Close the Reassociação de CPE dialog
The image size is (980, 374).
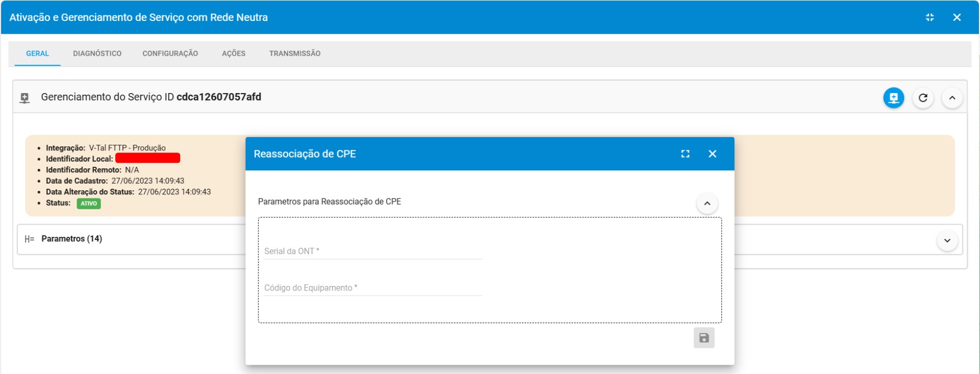pyautogui.click(x=712, y=154)
